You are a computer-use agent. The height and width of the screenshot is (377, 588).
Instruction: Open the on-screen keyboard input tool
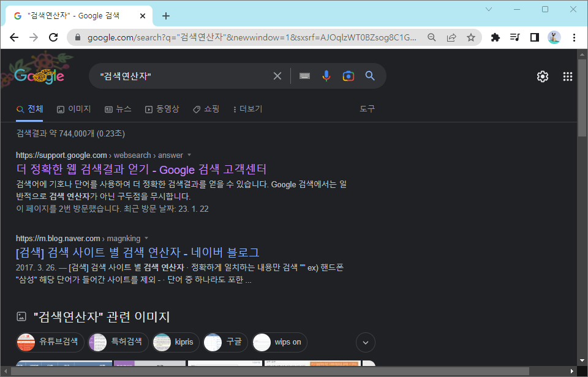[x=304, y=76]
